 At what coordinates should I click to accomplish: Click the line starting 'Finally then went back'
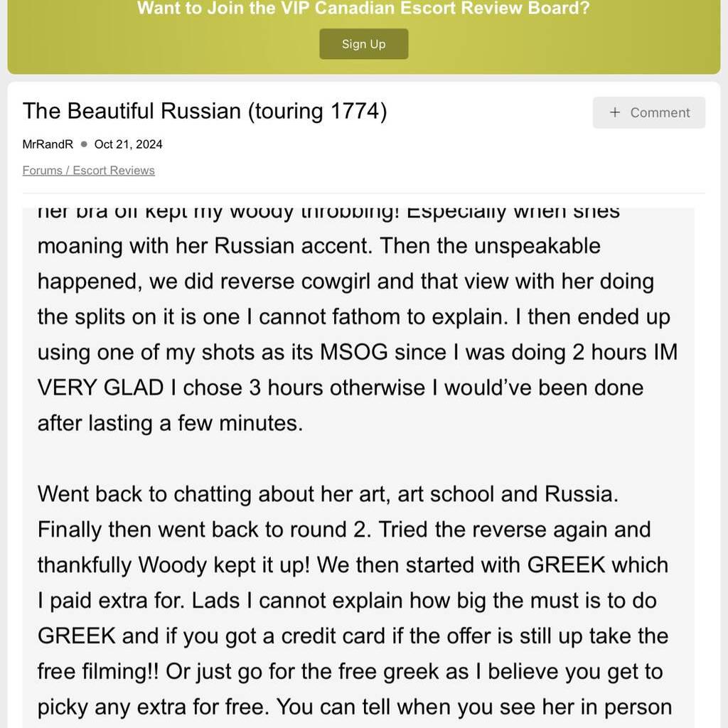click(x=344, y=530)
